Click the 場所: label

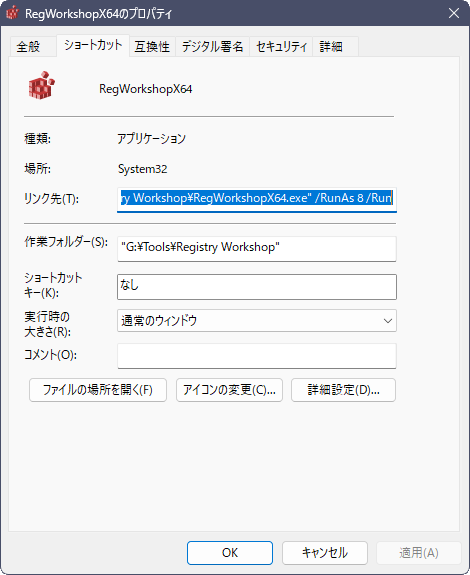37,169
